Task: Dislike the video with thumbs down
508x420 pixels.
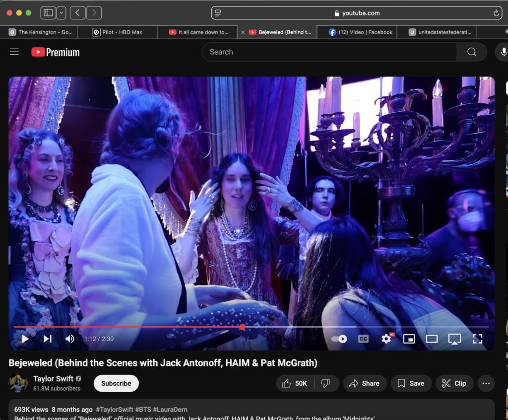Action: click(x=325, y=383)
